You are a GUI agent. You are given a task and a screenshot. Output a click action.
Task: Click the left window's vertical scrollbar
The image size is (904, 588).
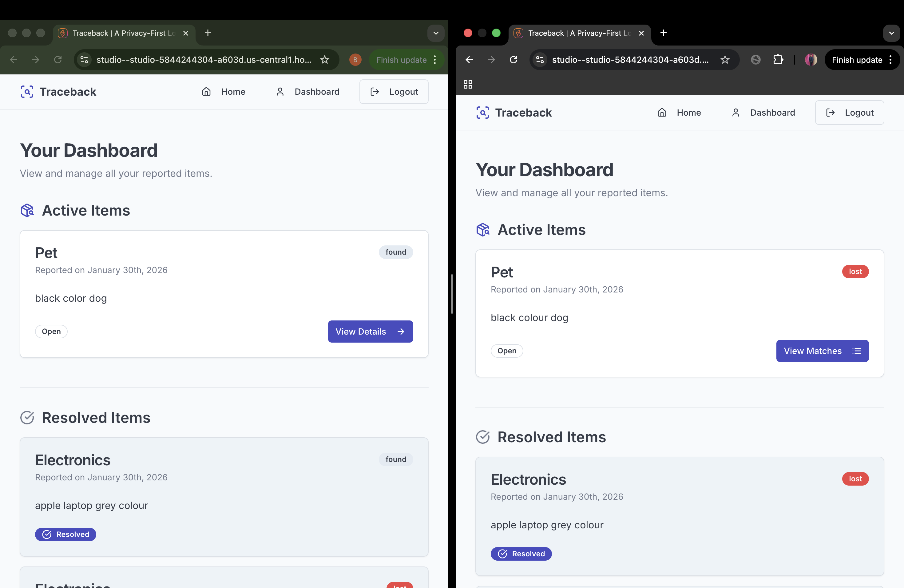[x=452, y=294]
